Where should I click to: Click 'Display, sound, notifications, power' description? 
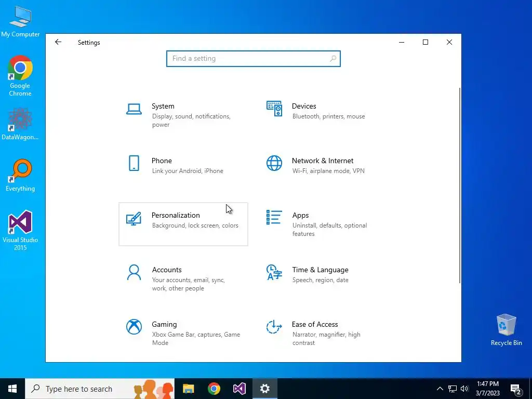click(191, 121)
